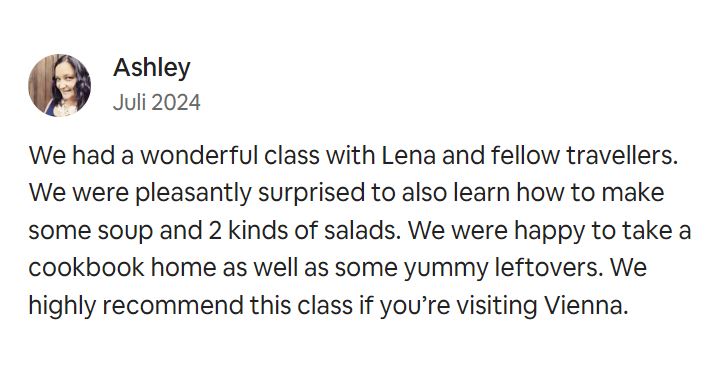Viewport: 724px width, 379px height.
Task: Click the year 2024 in the date
Action: [x=176, y=102]
